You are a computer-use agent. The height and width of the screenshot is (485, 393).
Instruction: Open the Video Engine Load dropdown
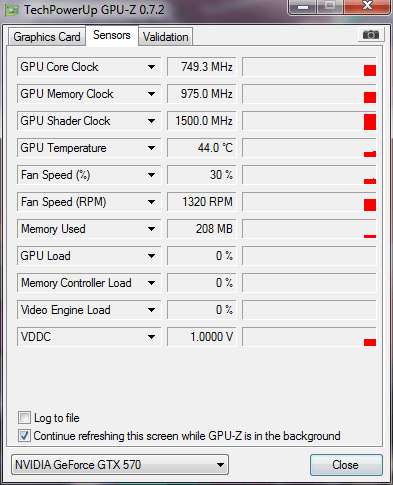[151, 310]
